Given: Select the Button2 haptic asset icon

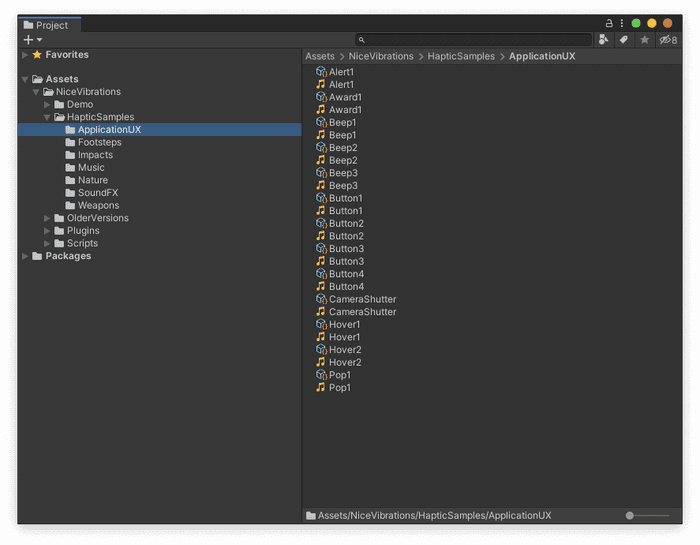Looking at the screenshot, I should click(x=321, y=223).
